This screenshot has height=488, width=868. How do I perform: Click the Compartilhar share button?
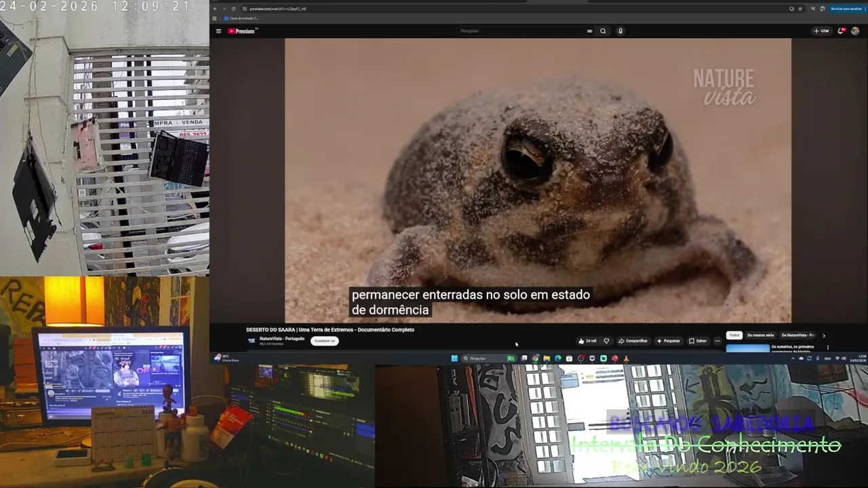coord(633,341)
